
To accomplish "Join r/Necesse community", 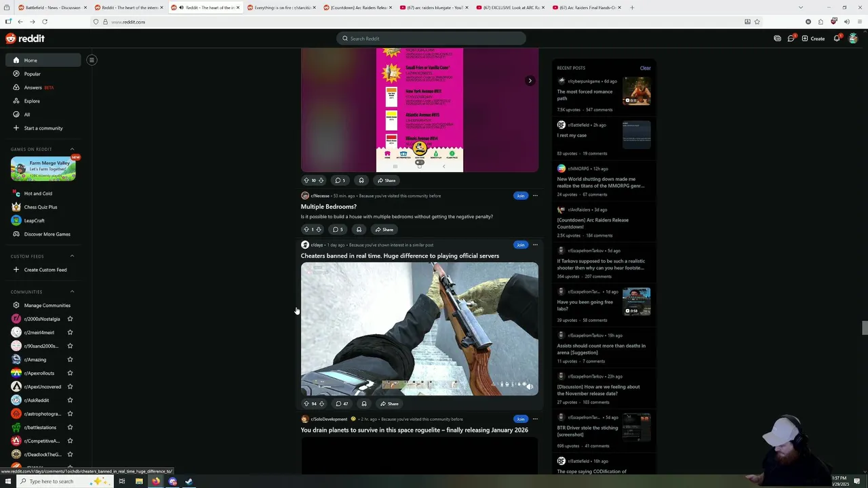I will 520,196.
